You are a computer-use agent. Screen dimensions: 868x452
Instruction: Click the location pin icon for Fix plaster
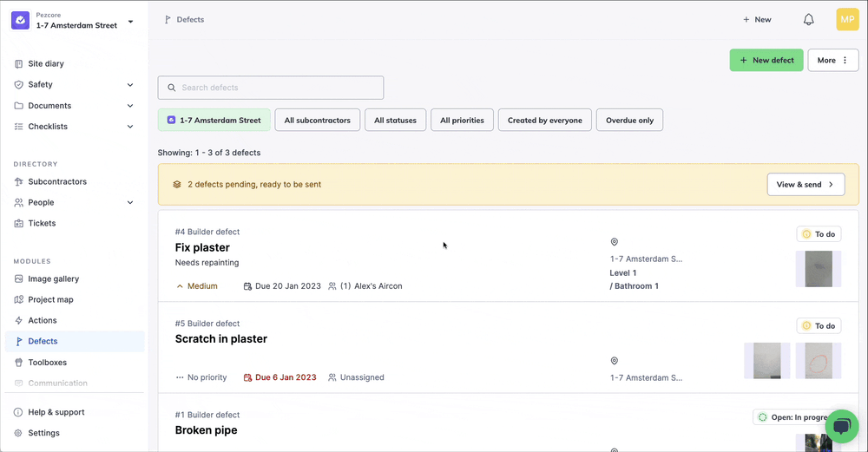point(614,242)
